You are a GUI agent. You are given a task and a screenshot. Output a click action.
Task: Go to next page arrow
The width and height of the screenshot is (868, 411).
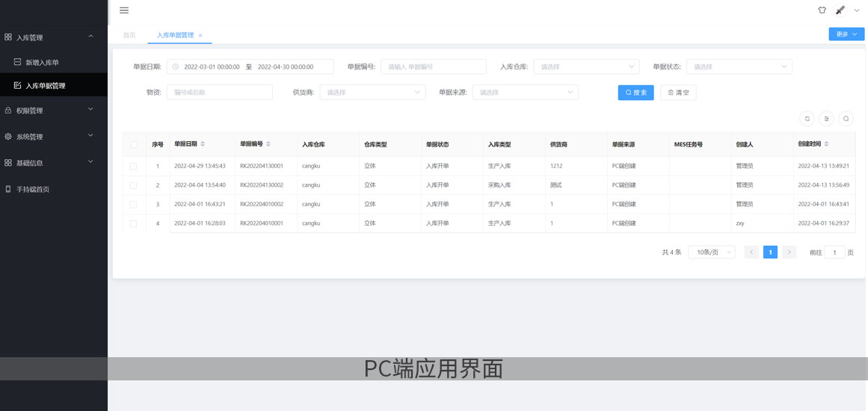tap(789, 253)
